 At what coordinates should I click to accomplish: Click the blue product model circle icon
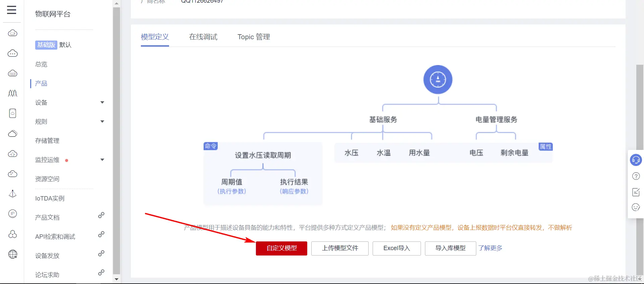(438, 79)
